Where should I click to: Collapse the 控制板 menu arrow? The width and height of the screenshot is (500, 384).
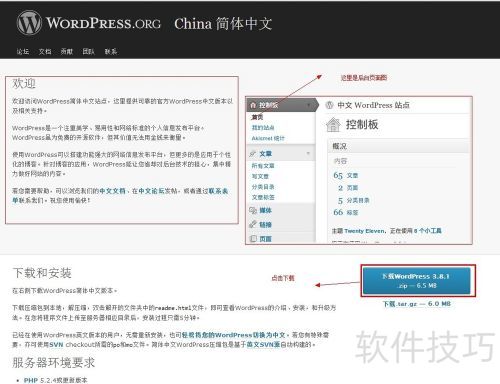pos(309,105)
